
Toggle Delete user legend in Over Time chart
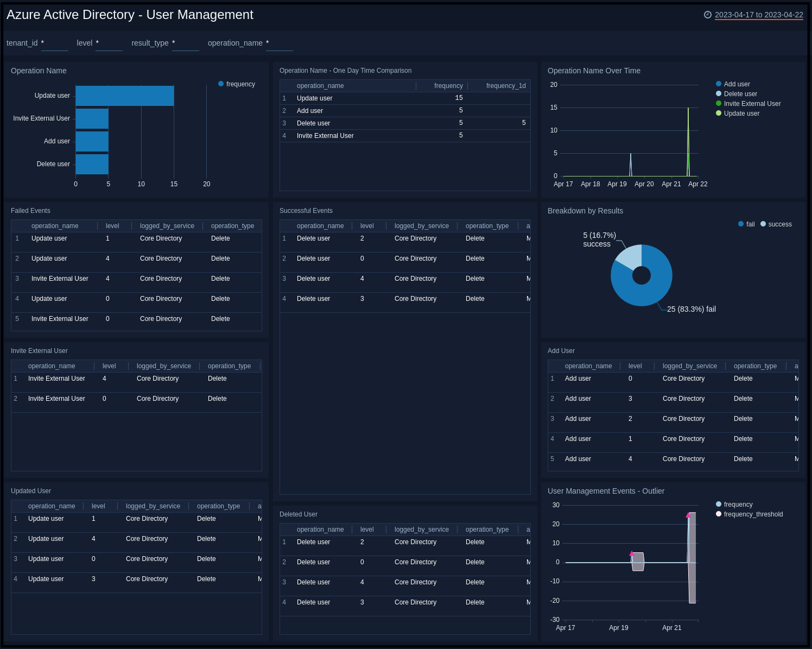pyautogui.click(x=737, y=94)
